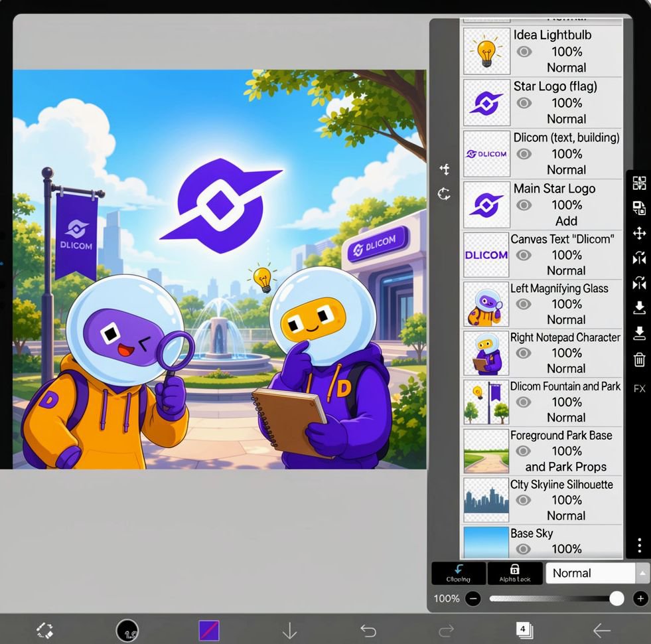Redo the last undone action
Viewport: 651px width, 644px height.
click(x=447, y=631)
